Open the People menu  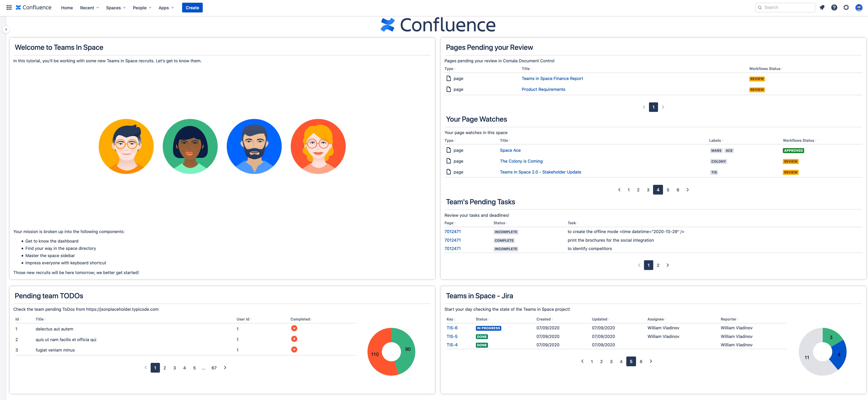tap(142, 8)
